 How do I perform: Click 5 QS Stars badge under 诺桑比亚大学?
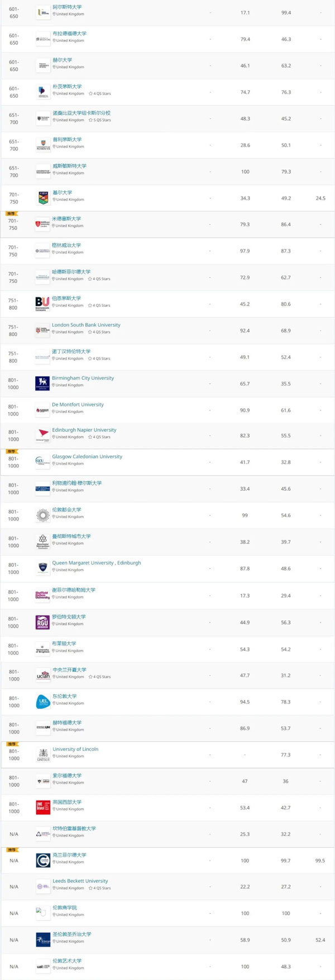point(99,120)
